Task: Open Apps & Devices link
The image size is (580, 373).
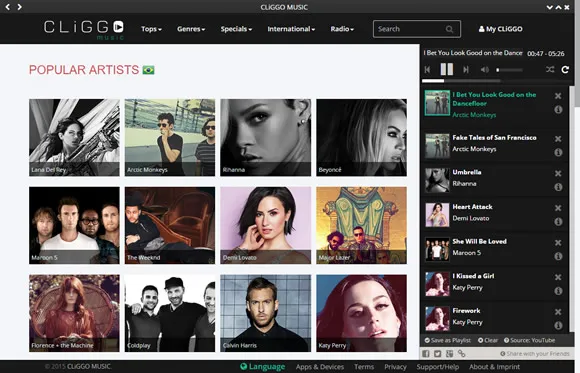Action: [x=320, y=367]
